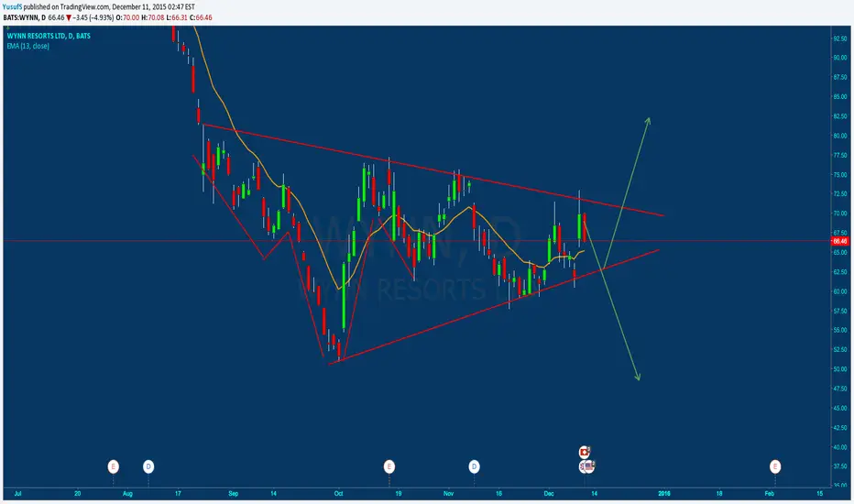
Task: Open the earnings E marker near February
Action: click(775, 466)
